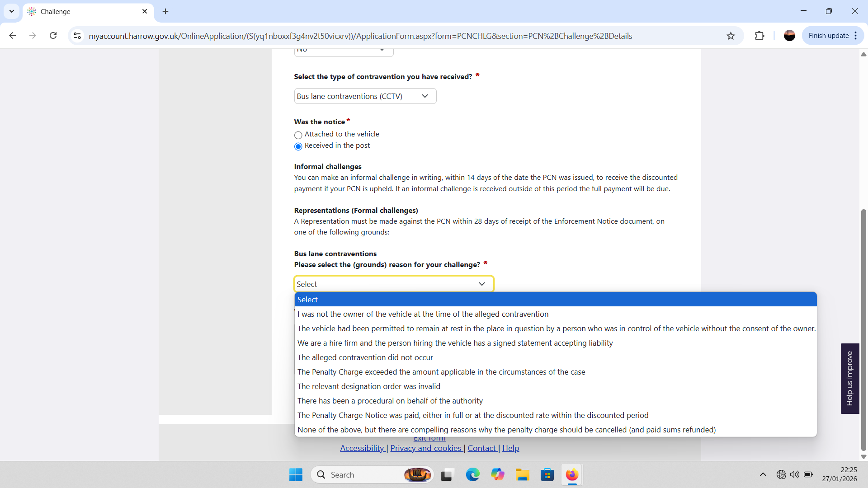Click the site information icon in address bar
The height and width of the screenshot is (488, 868).
click(77, 36)
